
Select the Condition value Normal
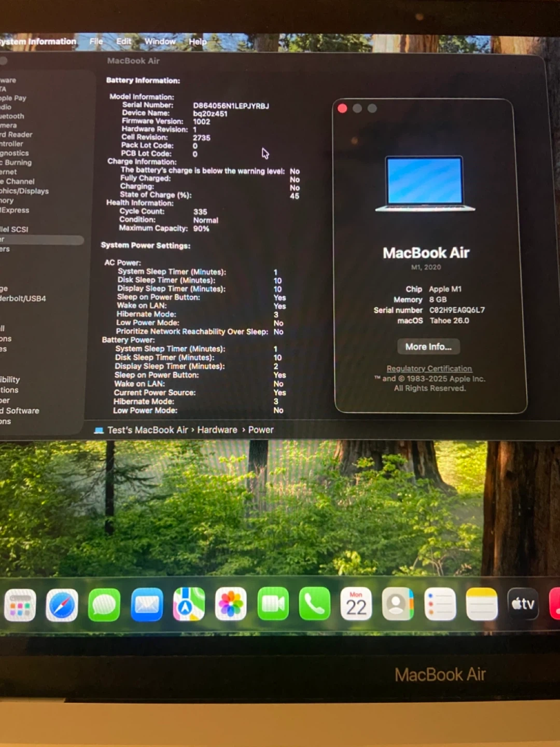(206, 220)
